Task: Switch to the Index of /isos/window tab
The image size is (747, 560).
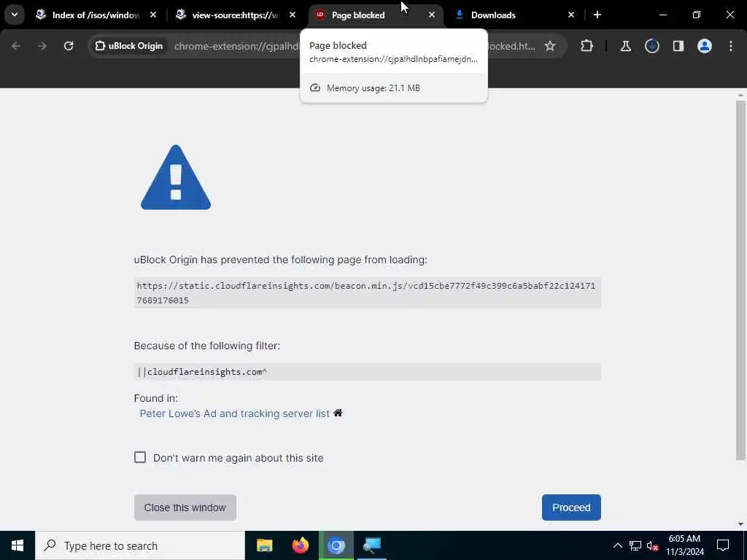Action: tap(97, 15)
